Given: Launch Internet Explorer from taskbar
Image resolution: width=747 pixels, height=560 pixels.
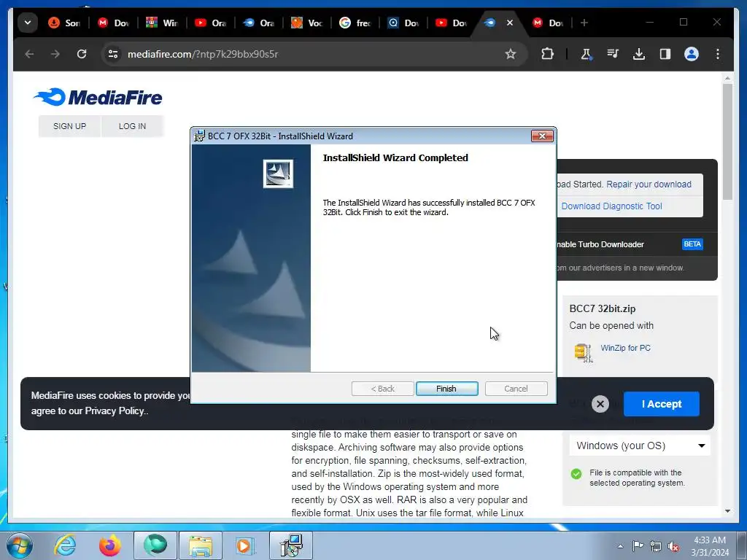Looking at the screenshot, I should 65,545.
